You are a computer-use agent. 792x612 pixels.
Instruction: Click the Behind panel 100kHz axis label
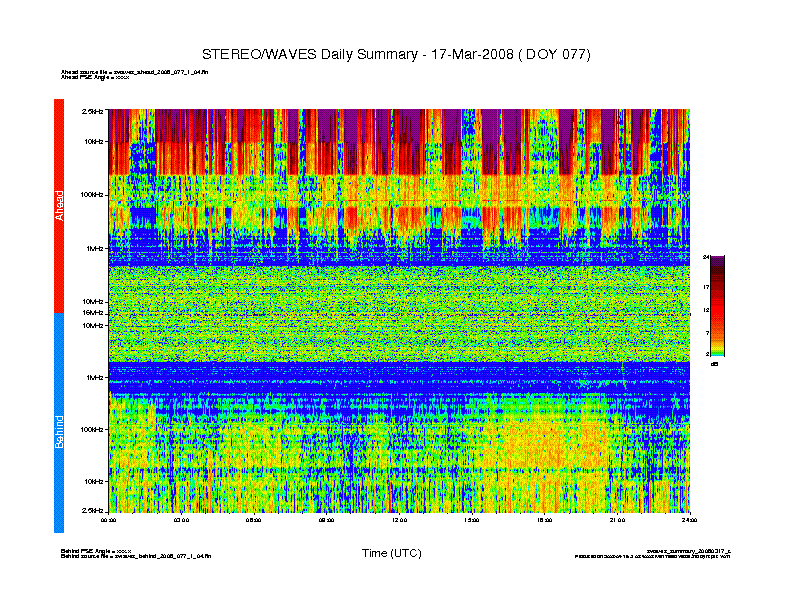click(x=92, y=429)
